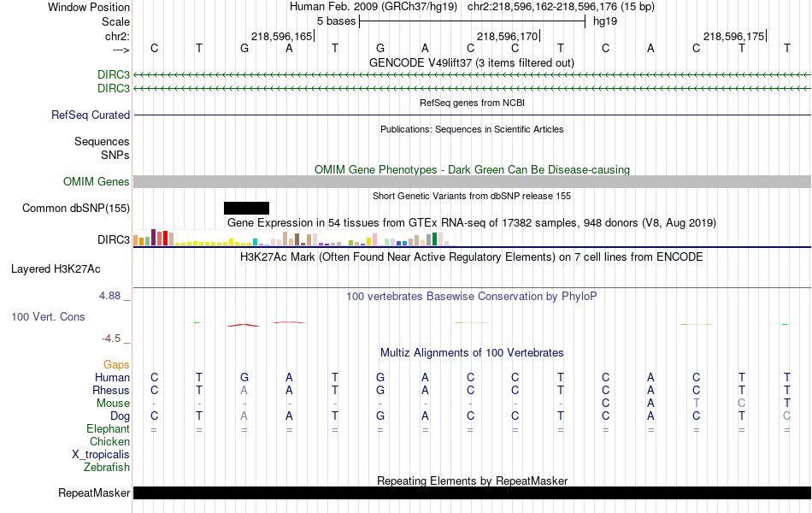Click the RefSeq Curated track label
This screenshot has height=513, width=812.
(91, 115)
